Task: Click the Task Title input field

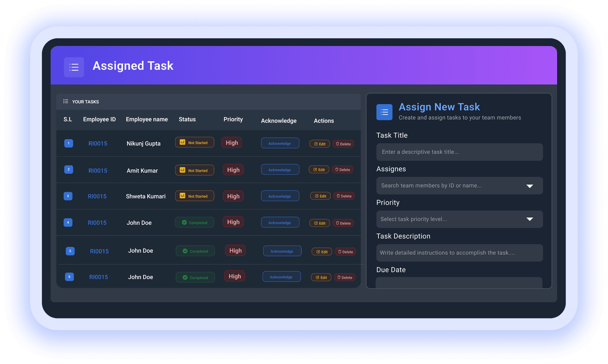Action: (x=459, y=152)
